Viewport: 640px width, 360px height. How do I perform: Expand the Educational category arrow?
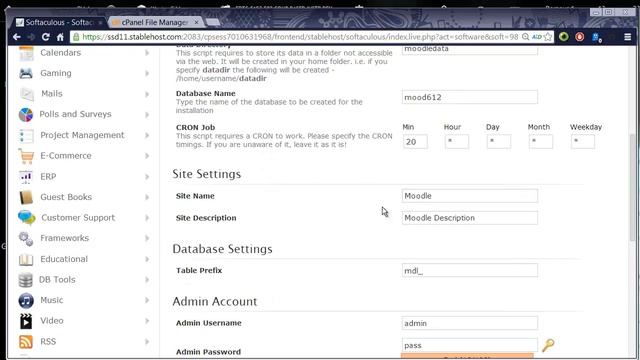tap(147, 259)
